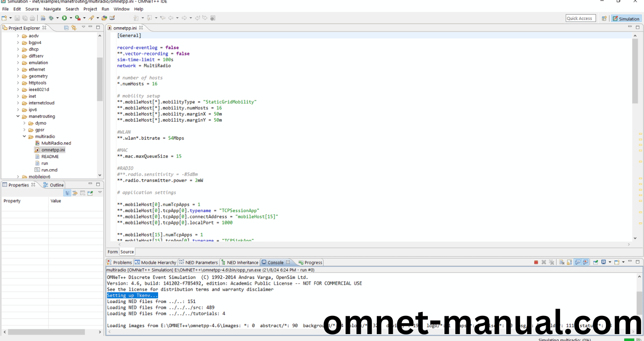Collapse the manetrouting folder

pos(18,116)
